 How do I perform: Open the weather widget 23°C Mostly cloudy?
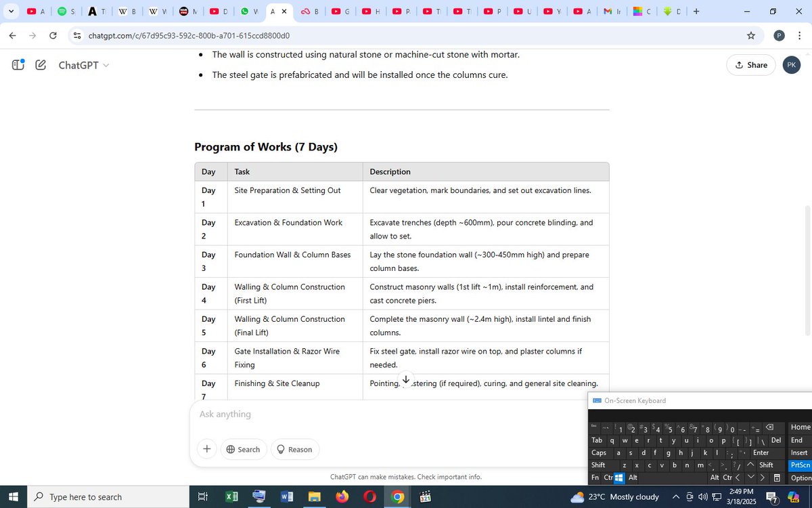coord(614,496)
